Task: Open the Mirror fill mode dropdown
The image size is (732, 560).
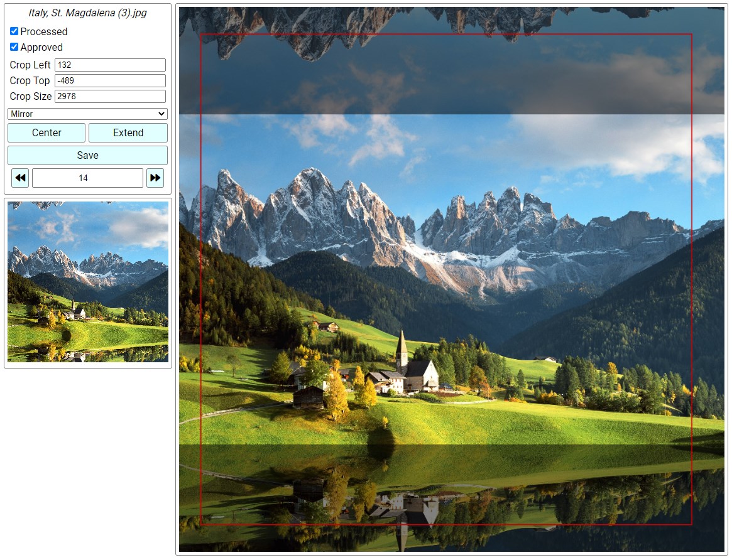Action: [x=87, y=114]
